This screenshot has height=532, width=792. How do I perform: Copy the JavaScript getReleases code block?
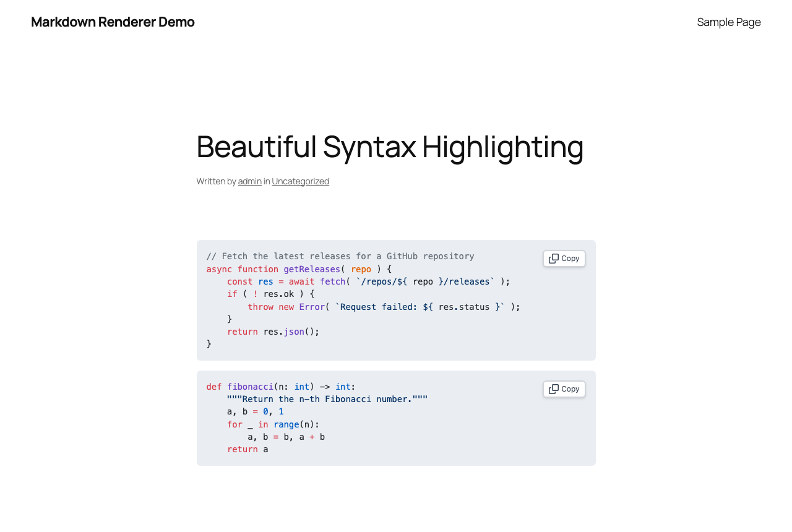pyautogui.click(x=564, y=259)
